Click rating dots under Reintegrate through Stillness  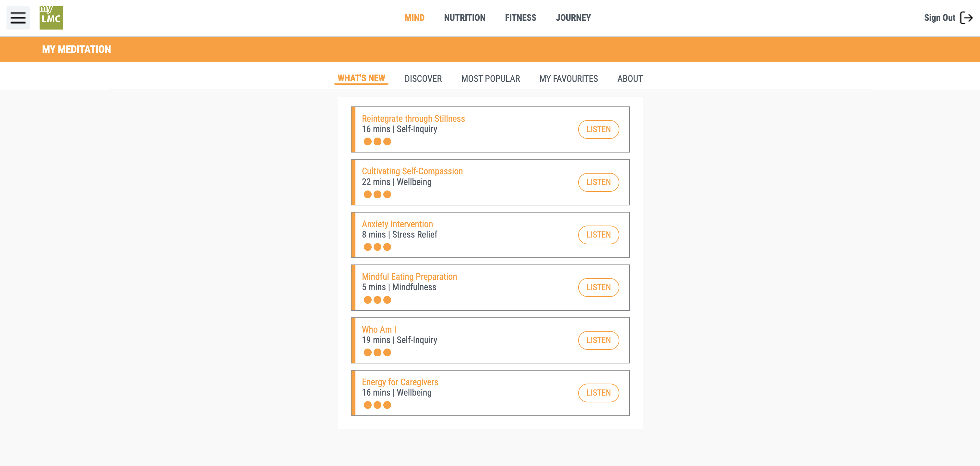377,141
